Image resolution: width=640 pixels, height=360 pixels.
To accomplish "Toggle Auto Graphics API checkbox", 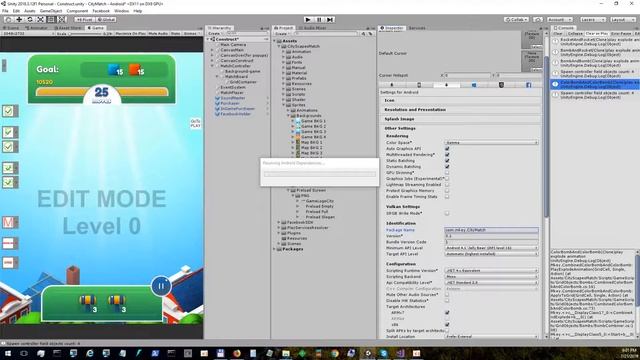I will pos(447,149).
